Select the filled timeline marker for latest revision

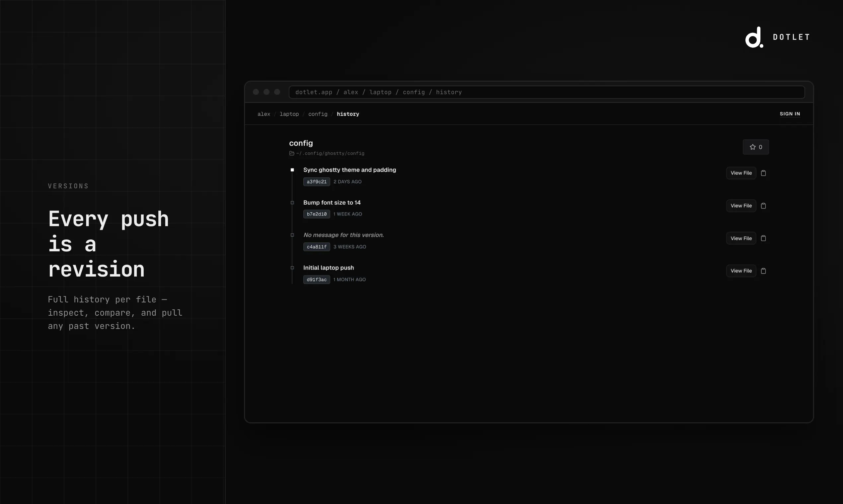292,170
